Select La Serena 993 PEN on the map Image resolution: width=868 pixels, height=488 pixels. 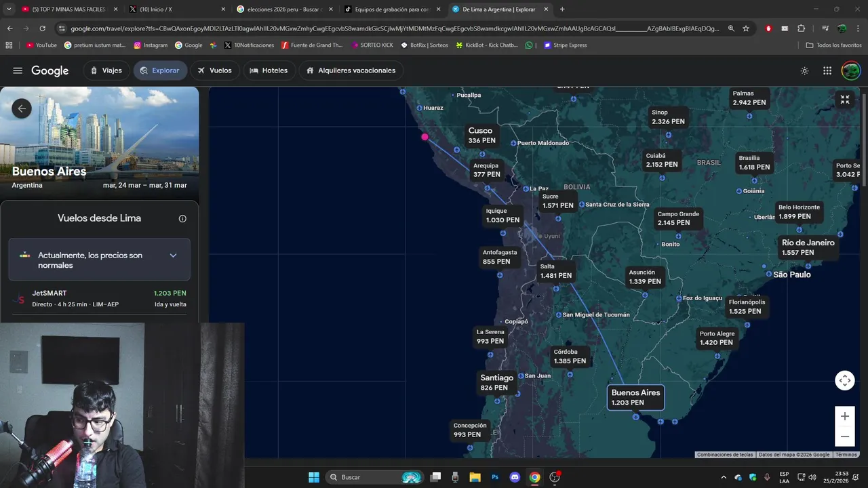[490, 337]
